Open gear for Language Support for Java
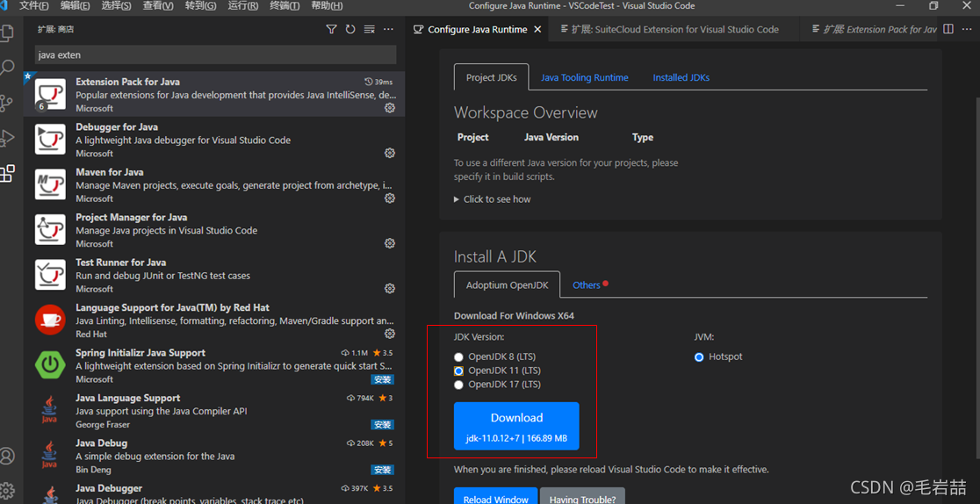The height and width of the screenshot is (504, 980). coord(389,334)
